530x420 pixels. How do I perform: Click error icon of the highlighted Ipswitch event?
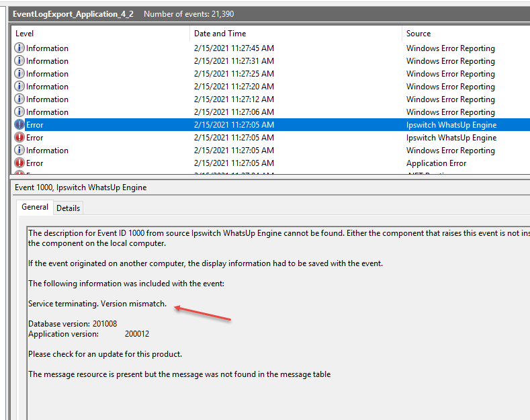(x=19, y=125)
